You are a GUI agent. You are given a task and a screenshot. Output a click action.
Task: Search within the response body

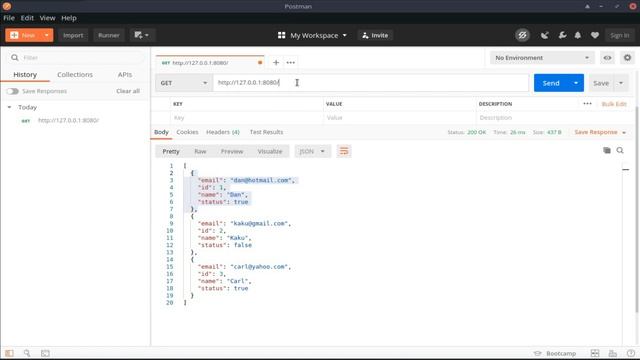pyautogui.click(x=620, y=151)
